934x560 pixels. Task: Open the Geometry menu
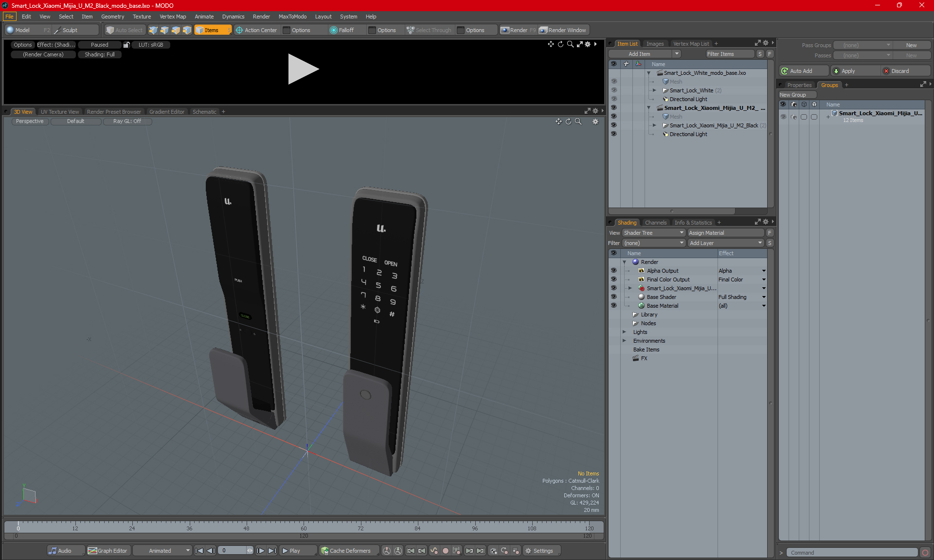pos(112,17)
